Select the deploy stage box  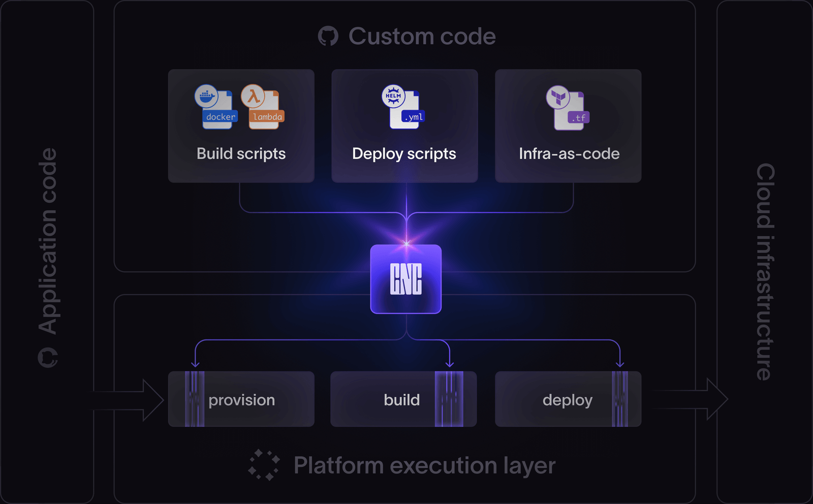click(568, 399)
